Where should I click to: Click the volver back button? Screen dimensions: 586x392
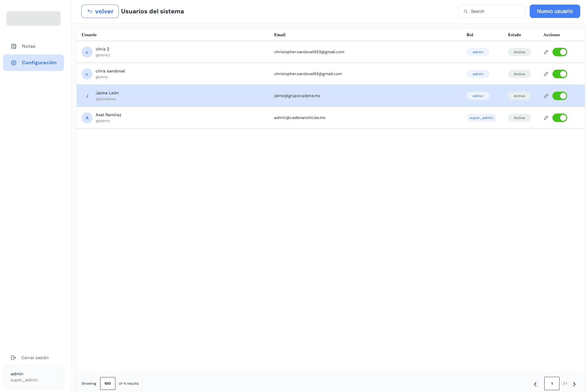[x=100, y=11]
